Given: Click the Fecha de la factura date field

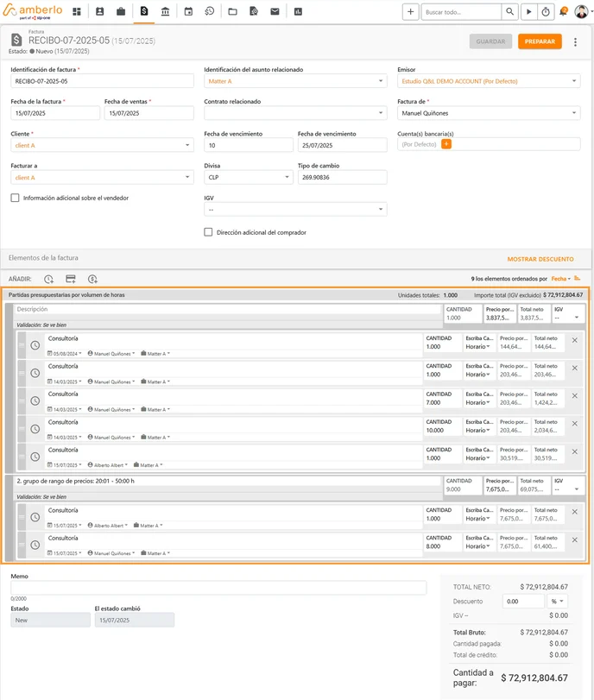Looking at the screenshot, I should 55,113.
